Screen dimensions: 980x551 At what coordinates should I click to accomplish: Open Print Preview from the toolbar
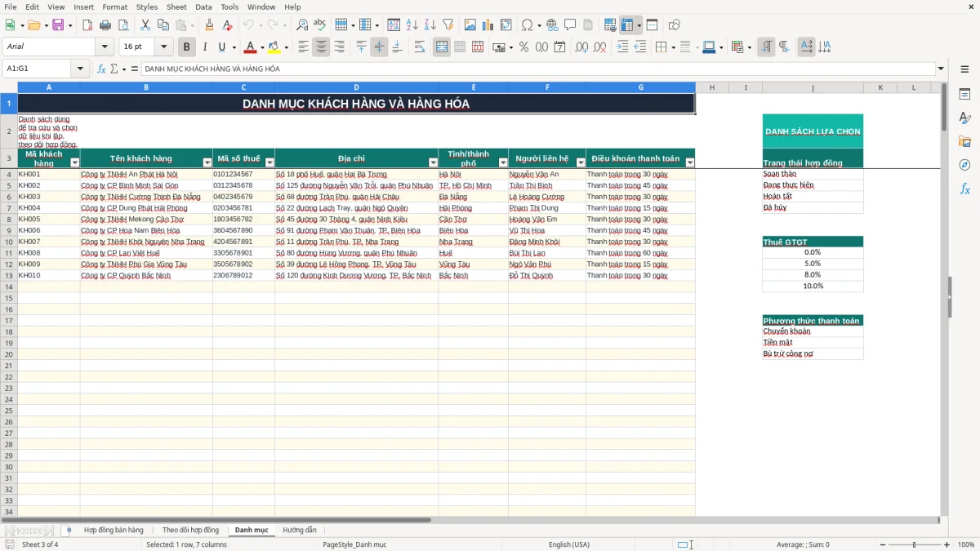(123, 25)
